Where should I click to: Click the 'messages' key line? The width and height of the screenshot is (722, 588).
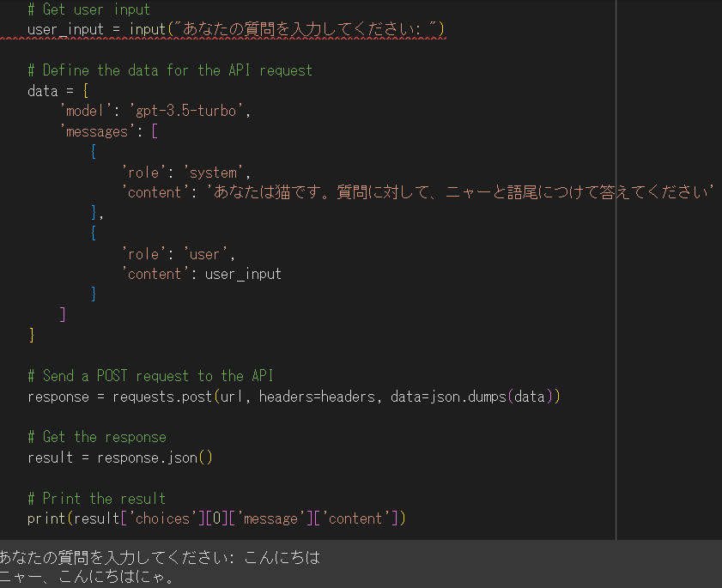click(109, 131)
